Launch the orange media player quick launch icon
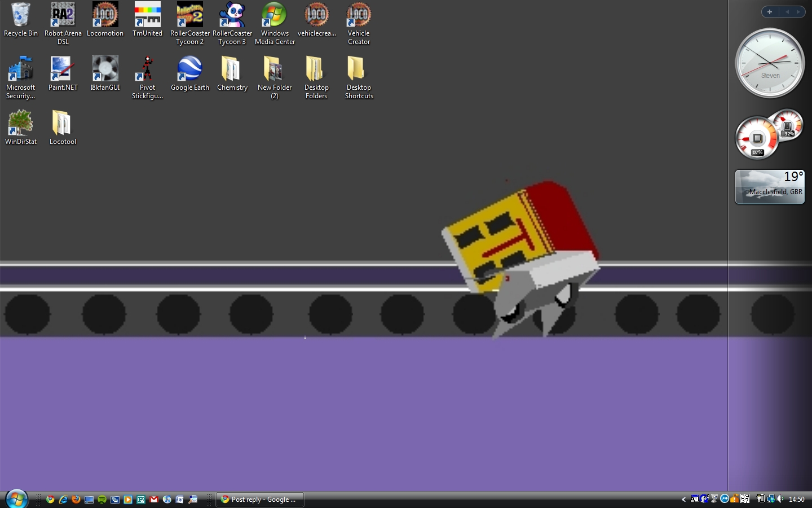 [x=128, y=500]
